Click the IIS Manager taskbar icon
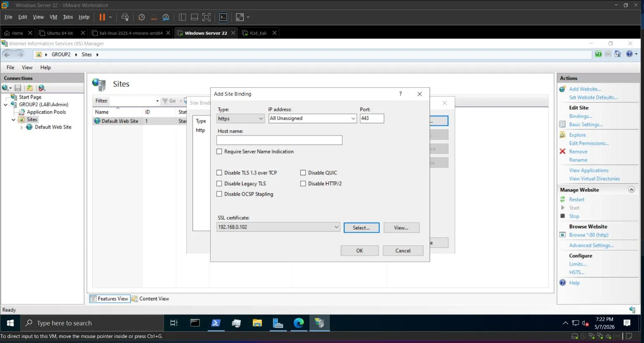The height and width of the screenshot is (343, 644). tap(319, 323)
